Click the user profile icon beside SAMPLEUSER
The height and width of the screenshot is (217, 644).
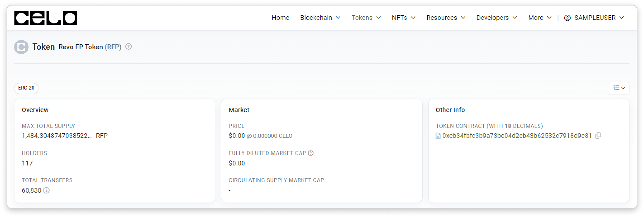point(567,18)
